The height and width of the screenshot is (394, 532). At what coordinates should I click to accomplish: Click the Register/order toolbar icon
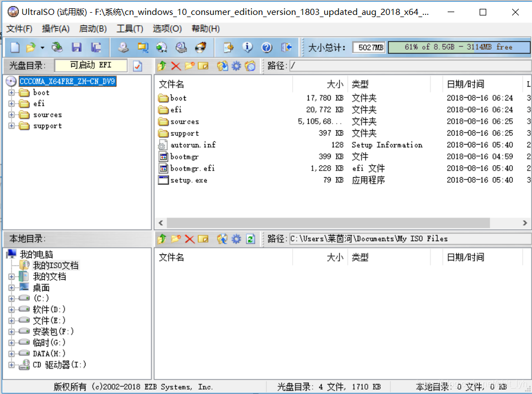coord(228,47)
